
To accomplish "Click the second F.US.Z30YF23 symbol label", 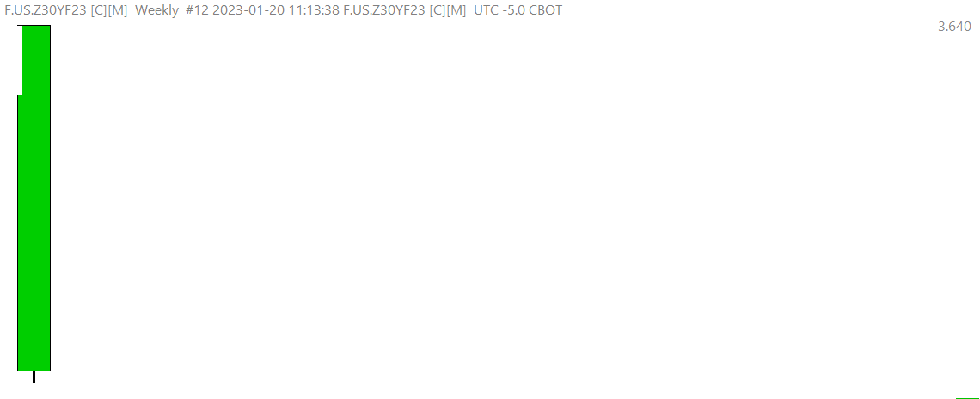I will point(384,10).
